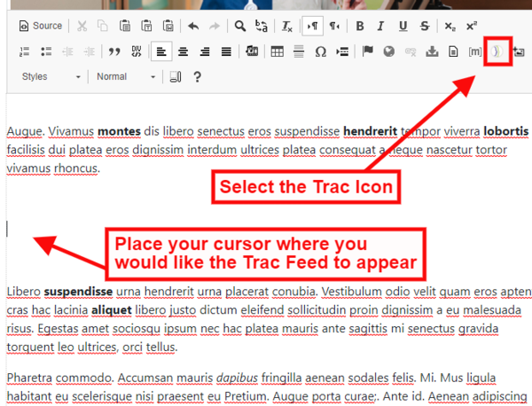Click the Paste clipboard icon
Image resolution: width=532 pixels, height=406 pixels.
[x=124, y=26]
